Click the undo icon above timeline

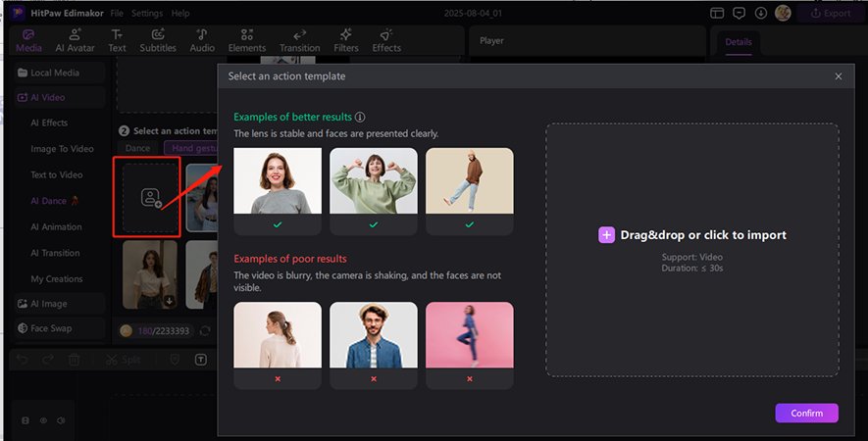(x=23, y=360)
